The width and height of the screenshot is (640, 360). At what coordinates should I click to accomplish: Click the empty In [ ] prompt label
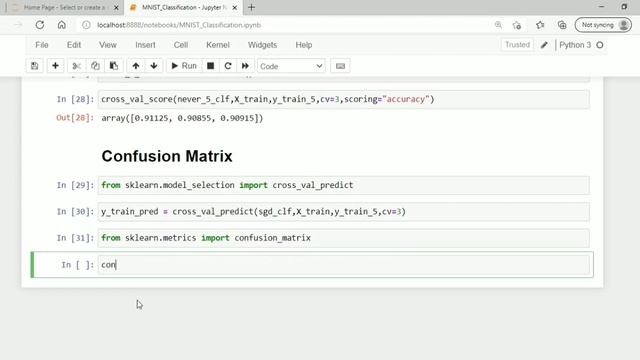click(x=78, y=264)
